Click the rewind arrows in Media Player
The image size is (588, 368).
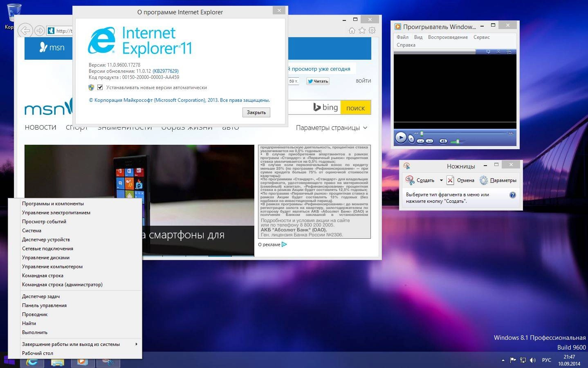coord(416,133)
